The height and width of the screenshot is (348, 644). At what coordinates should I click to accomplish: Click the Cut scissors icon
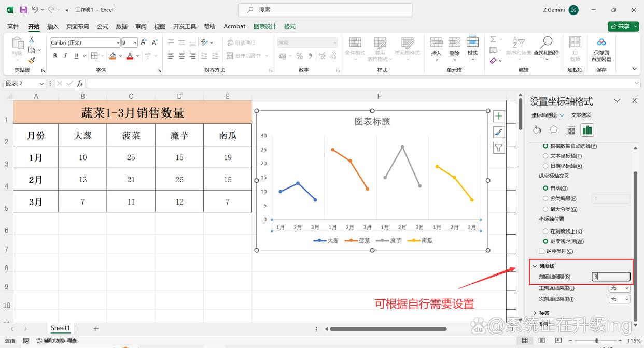pyautogui.click(x=32, y=40)
